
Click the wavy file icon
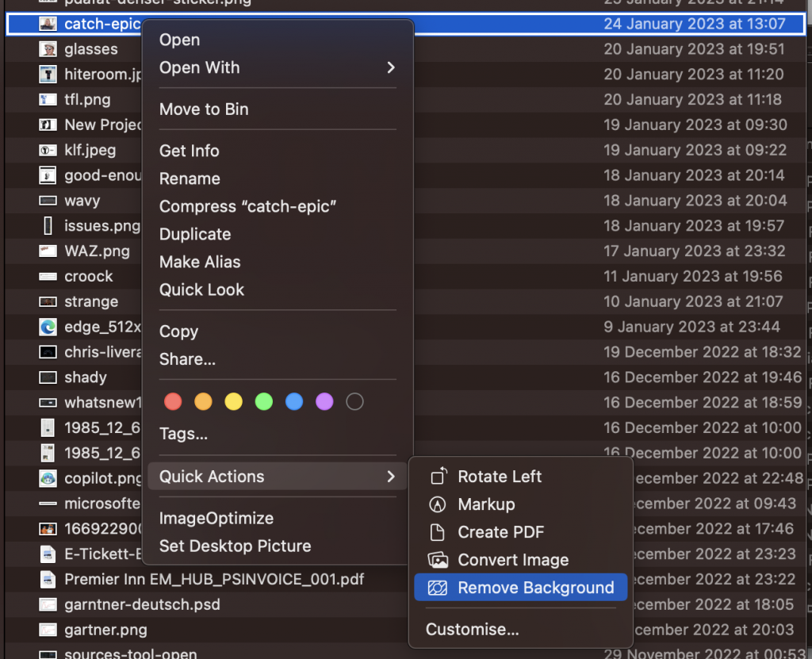coord(48,201)
